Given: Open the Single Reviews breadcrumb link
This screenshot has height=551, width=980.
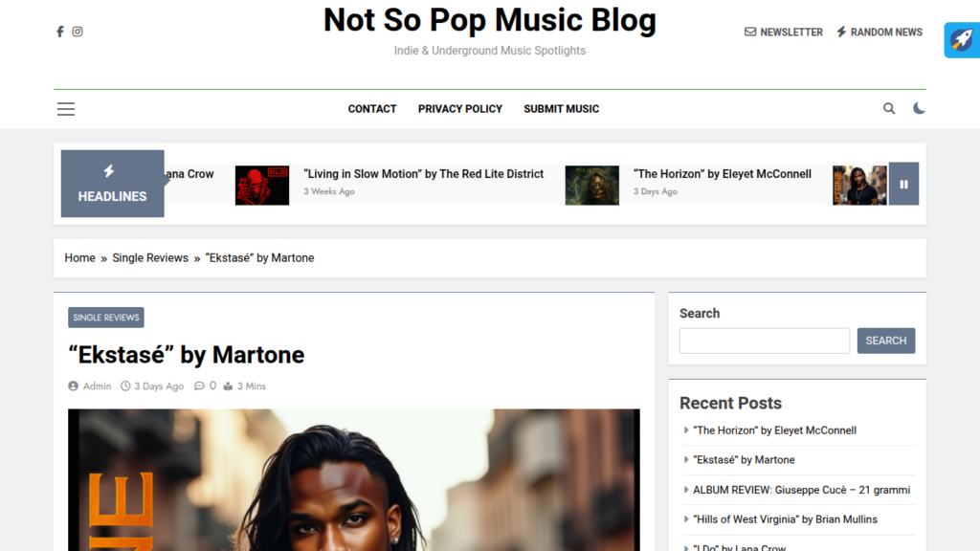Looking at the screenshot, I should click(150, 258).
